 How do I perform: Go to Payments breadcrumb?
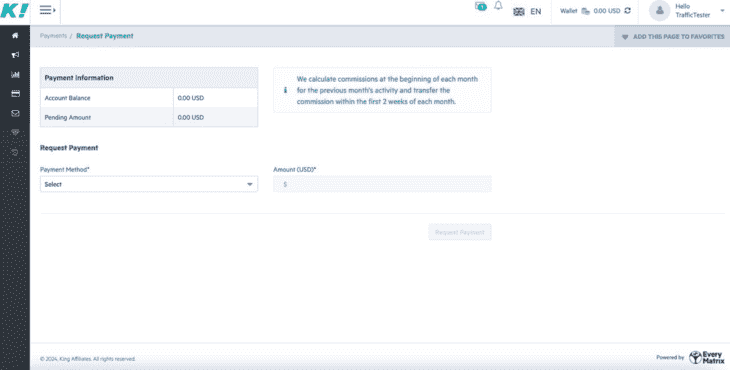(x=53, y=36)
